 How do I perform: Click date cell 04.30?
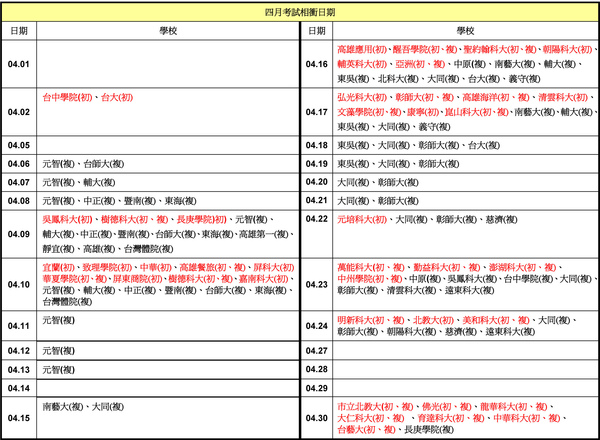316,418
